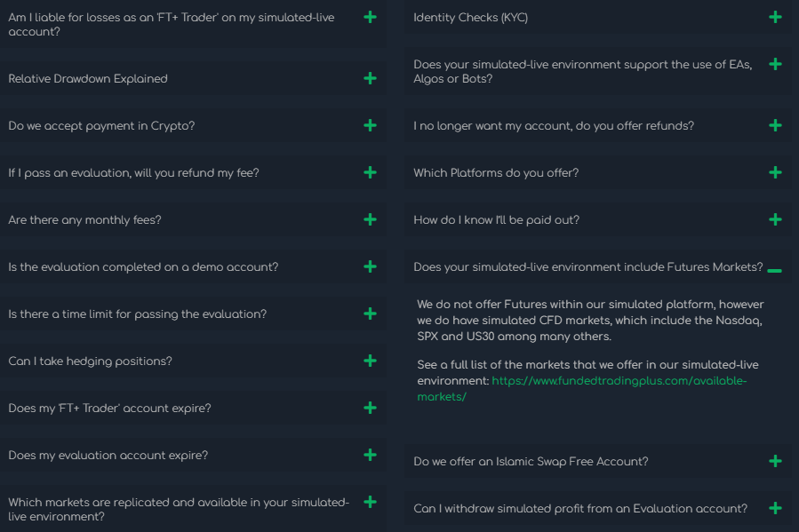Expand 'Does my FT+ Trader account expire?'
799x532 pixels.
point(370,408)
